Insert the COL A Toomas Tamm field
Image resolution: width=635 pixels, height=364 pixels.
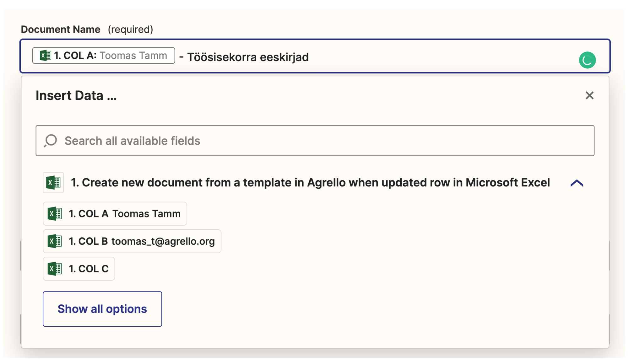[x=115, y=214]
